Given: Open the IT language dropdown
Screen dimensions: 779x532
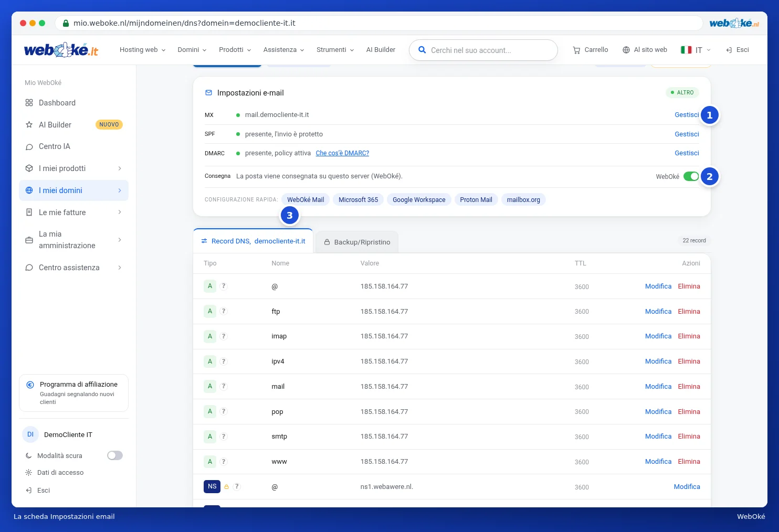Looking at the screenshot, I should pyautogui.click(x=696, y=50).
